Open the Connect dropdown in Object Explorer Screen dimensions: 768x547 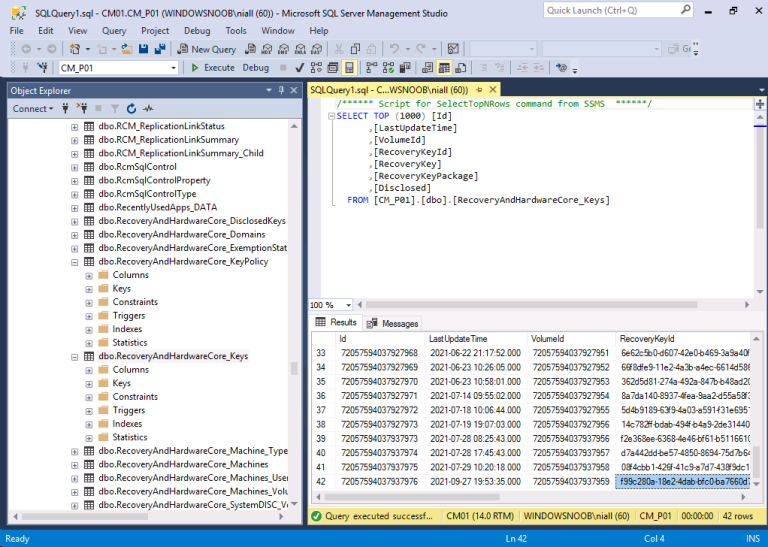(x=33, y=108)
